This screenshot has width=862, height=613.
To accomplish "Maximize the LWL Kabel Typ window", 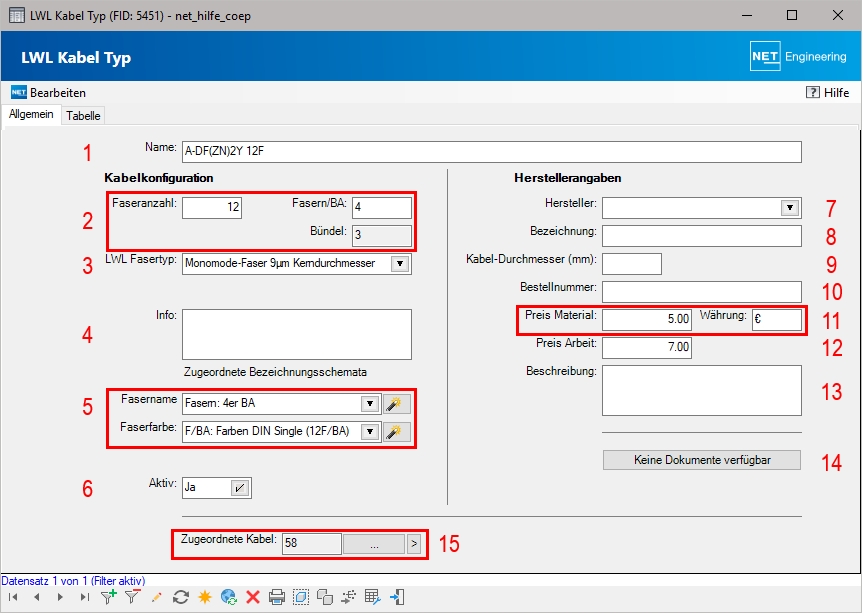I will (x=792, y=15).
